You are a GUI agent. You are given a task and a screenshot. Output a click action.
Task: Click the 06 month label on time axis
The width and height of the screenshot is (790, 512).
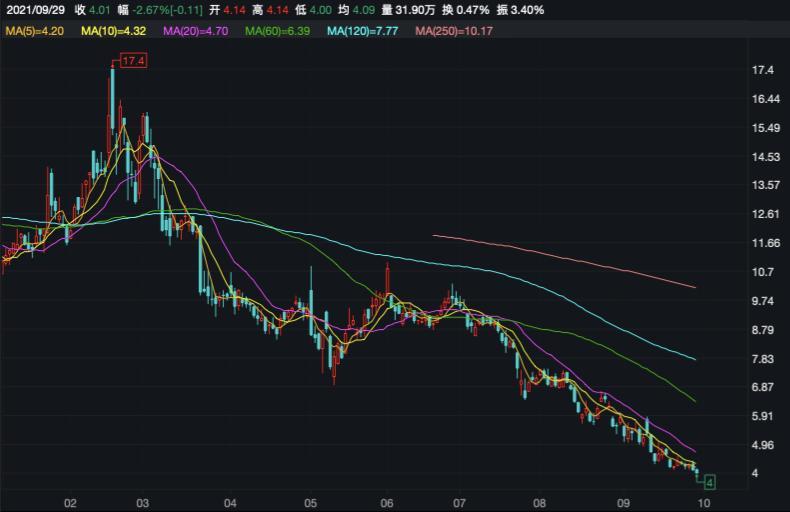point(387,502)
